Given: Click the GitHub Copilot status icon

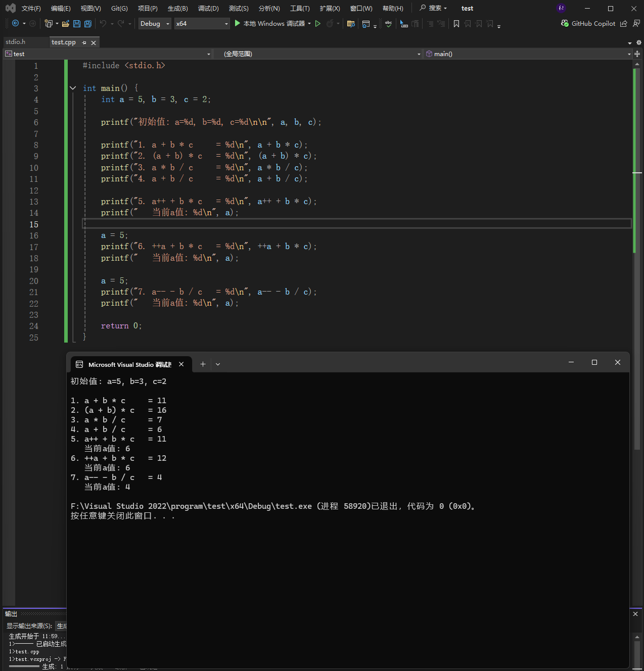Looking at the screenshot, I should tap(565, 23).
